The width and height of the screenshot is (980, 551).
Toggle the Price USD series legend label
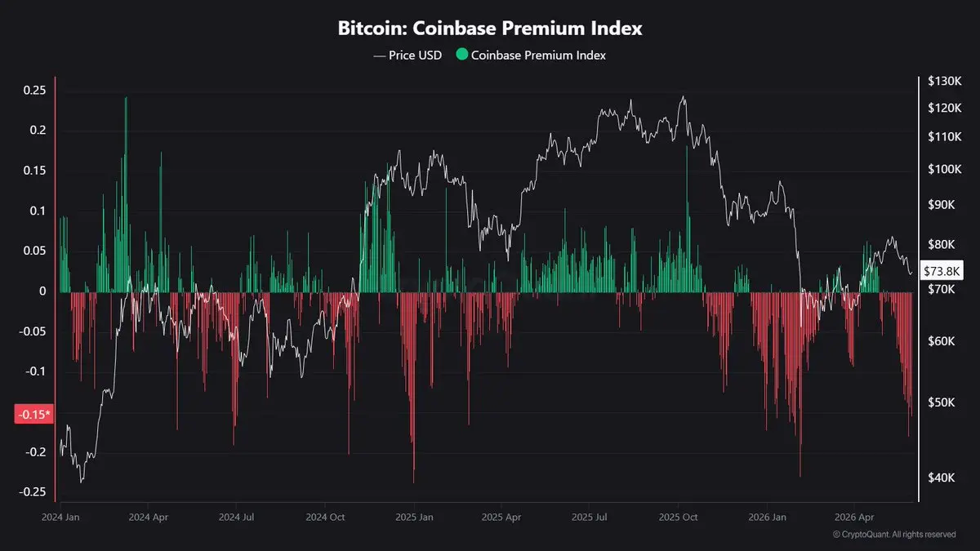pos(415,56)
